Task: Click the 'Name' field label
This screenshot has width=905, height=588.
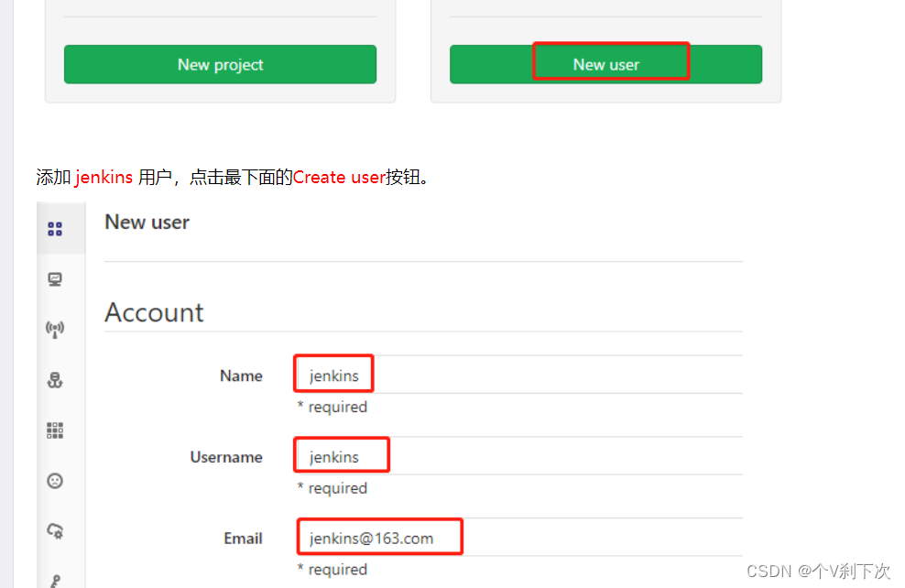Action: pos(241,376)
